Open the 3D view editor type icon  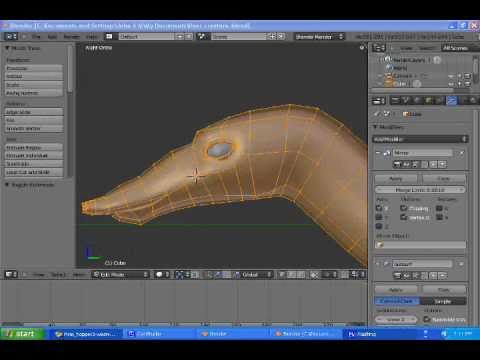pyautogui.click(x=11, y=275)
